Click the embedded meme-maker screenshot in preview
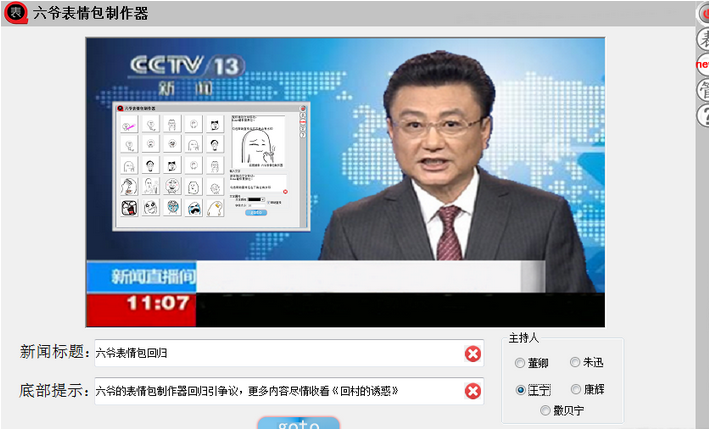Viewport: 709px width, 429px height. click(x=211, y=167)
